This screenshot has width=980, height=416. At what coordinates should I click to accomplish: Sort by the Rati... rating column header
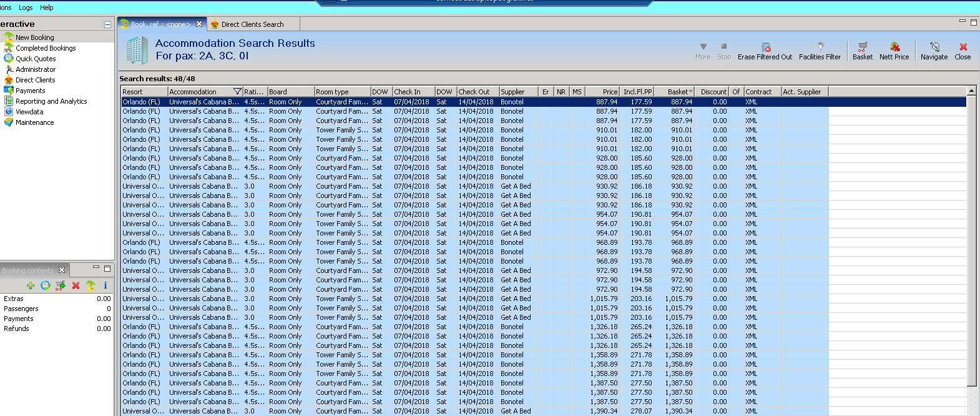coord(255,92)
